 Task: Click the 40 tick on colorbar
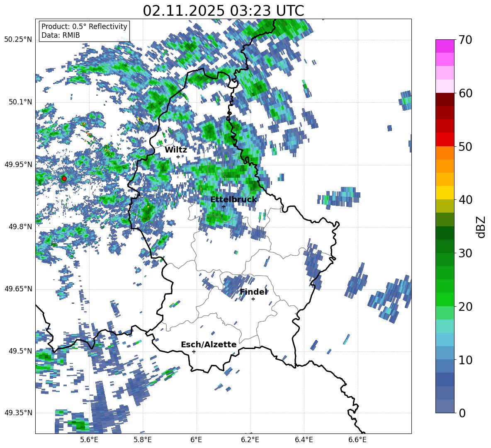point(465,200)
